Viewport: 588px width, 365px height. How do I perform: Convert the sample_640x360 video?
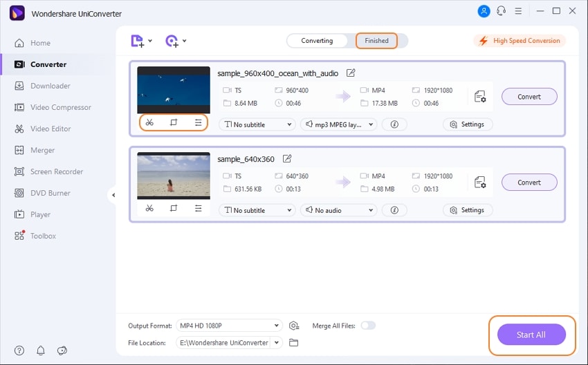pyautogui.click(x=529, y=182)
